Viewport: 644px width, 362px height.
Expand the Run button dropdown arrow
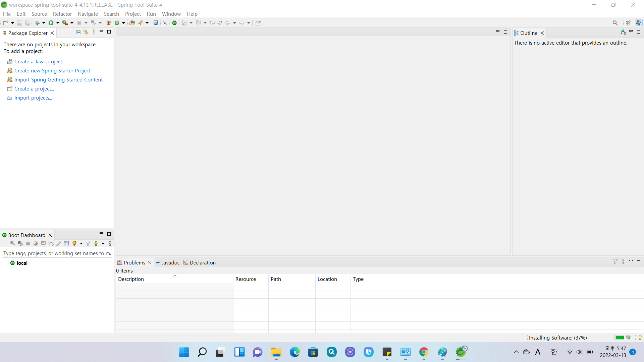[x=58, y=23]
